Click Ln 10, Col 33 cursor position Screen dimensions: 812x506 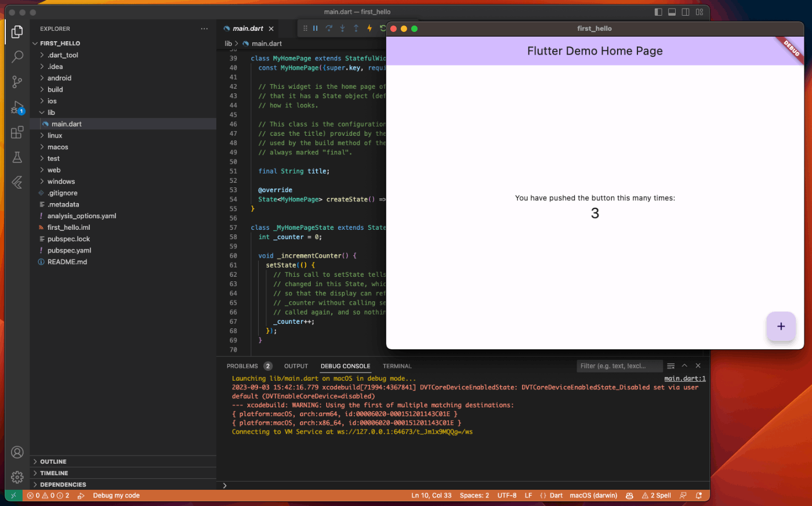(432, 496)
